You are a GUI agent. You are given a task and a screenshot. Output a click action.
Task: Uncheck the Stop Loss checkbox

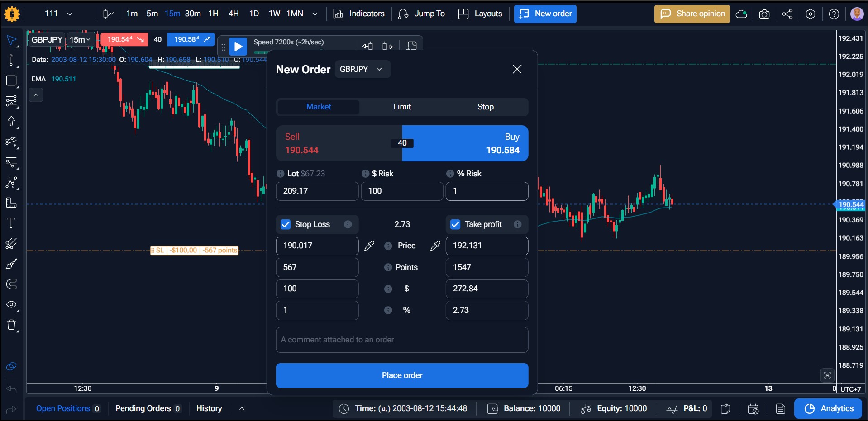tap(286, 224)
